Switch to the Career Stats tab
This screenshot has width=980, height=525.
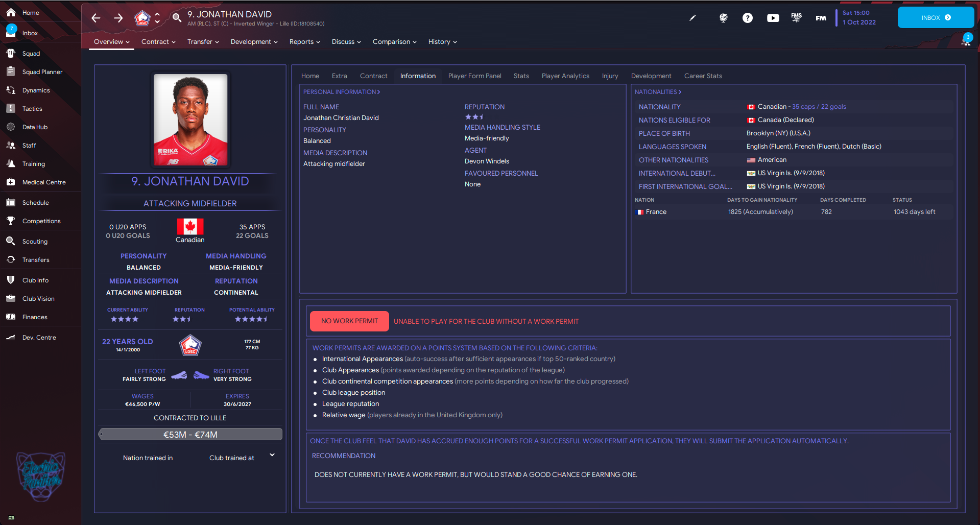click(x=703, y=76)
